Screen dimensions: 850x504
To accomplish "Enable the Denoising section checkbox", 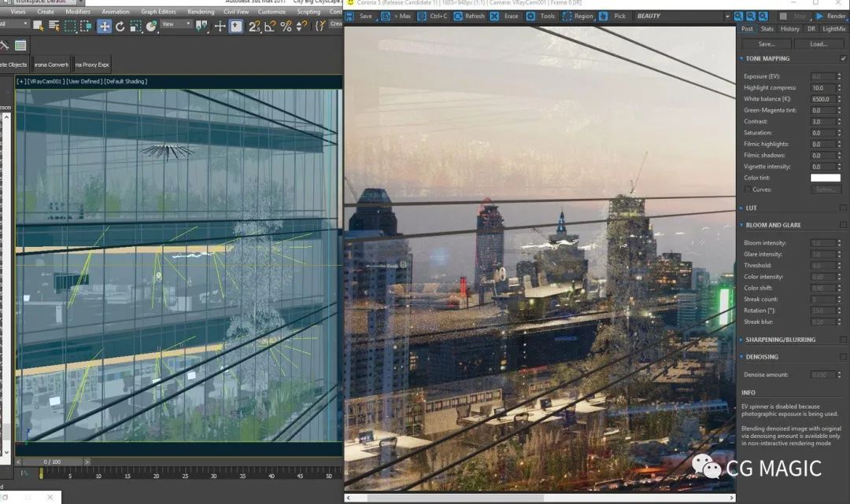I will pos(843,357).
